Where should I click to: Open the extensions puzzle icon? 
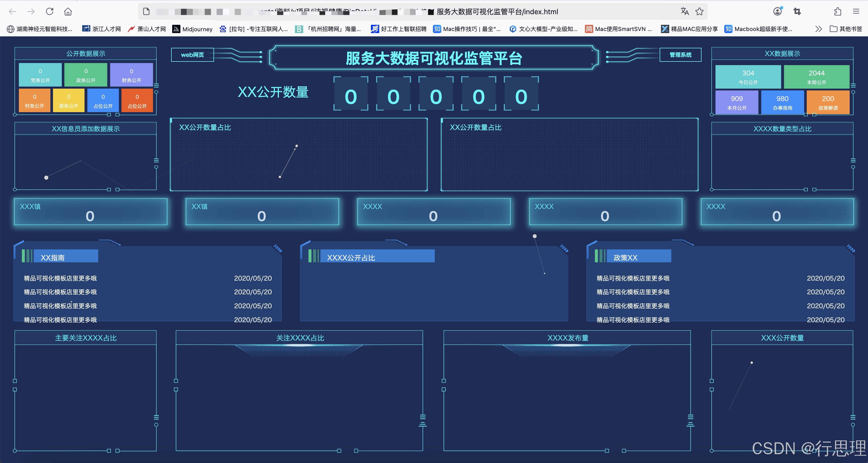[x=838, y=11]
